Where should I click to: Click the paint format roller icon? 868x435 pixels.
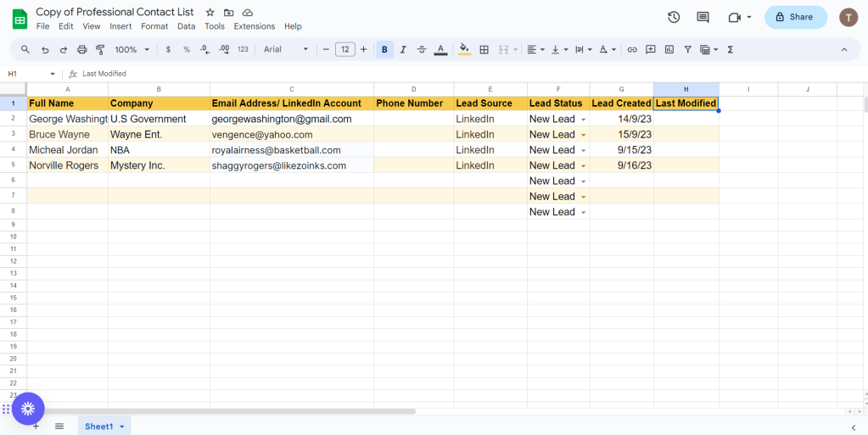100,50
